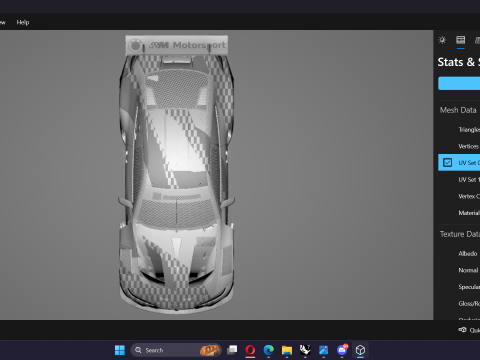The width and height of the screenshot is (480, 360).
Task: Choose the Albedo texture view
Action: (459, 254)
